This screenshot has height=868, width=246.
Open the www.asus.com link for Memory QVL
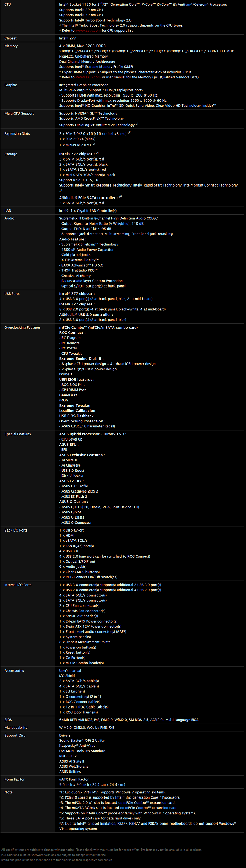tap(88, 77)
